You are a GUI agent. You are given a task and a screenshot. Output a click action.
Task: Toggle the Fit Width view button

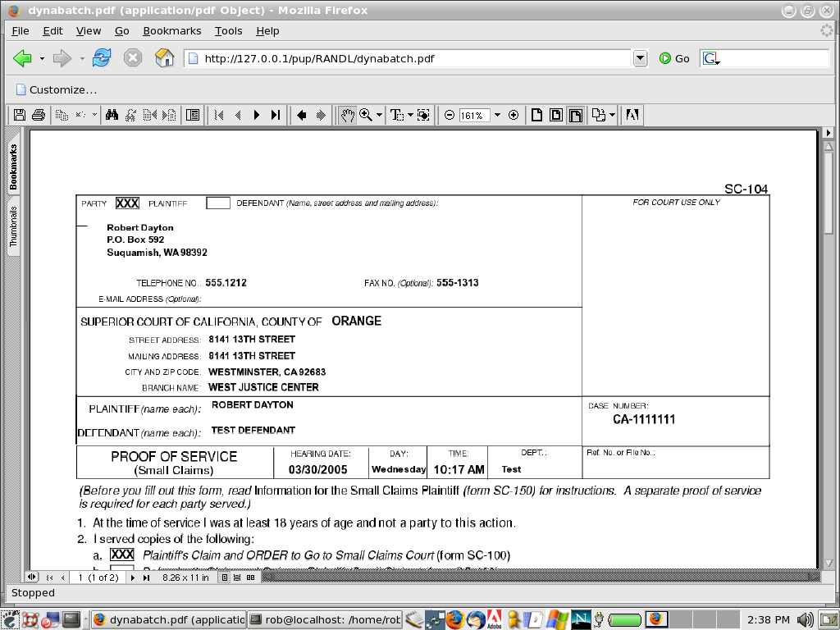pos(576,116)
